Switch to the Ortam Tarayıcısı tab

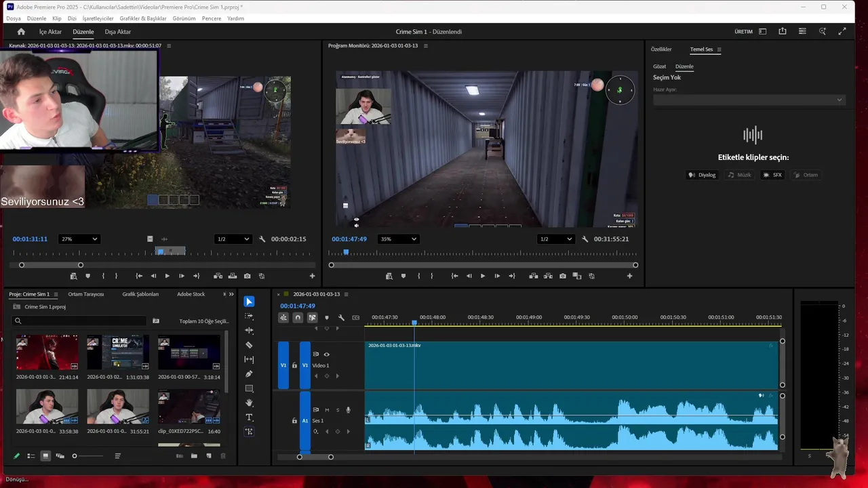(85, 294)
